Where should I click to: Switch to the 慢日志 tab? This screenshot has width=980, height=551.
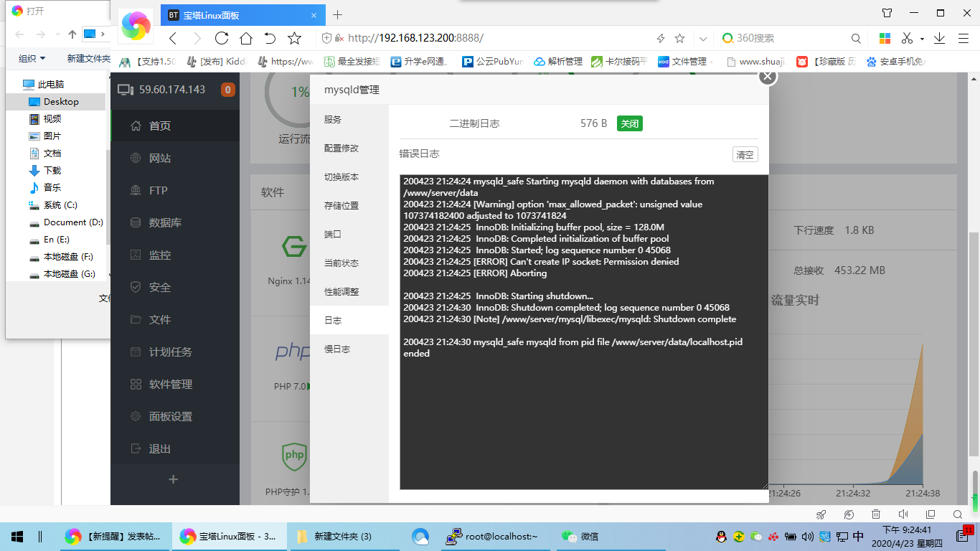click(x=336, y=349)
